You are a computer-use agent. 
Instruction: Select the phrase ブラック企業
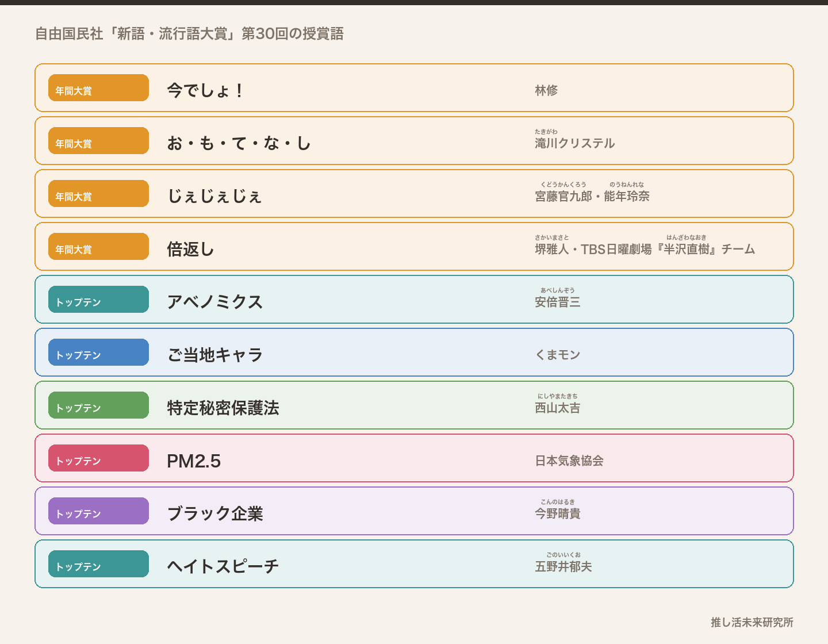(x=215, y=513)
